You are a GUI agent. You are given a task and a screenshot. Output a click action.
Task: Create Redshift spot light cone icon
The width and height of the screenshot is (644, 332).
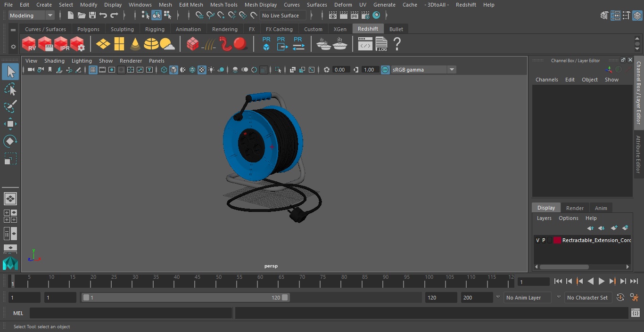point(135,44)
